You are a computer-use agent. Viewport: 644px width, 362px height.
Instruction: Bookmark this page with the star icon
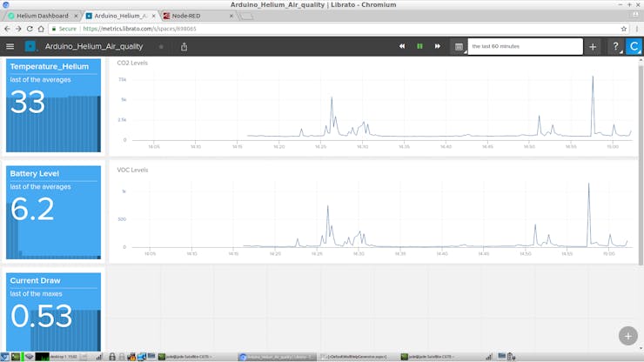(624, 29)
